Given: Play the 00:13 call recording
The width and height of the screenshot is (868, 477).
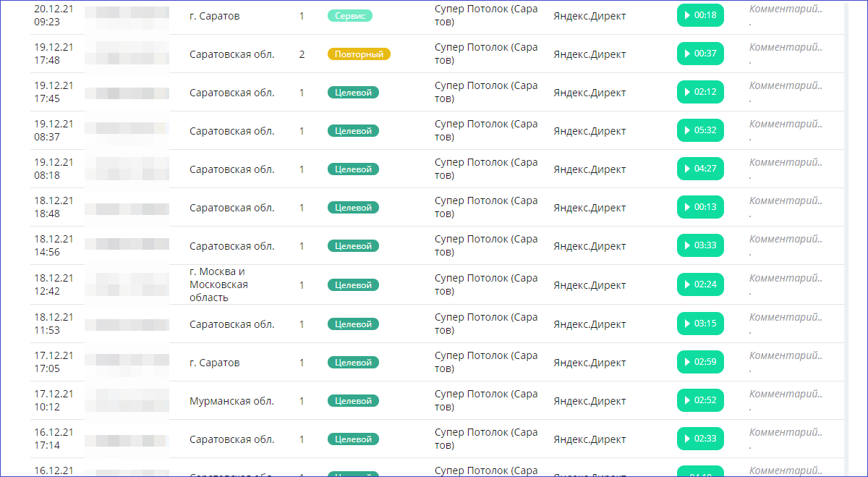Looking at the screenshot, I should [699, 207].
